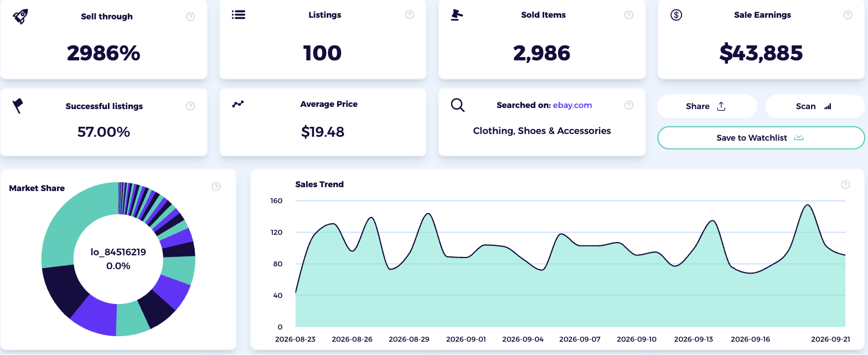The width and height of the screenshot is (868, 355).
Task: Start a Scan
Action: pos(815,106)
